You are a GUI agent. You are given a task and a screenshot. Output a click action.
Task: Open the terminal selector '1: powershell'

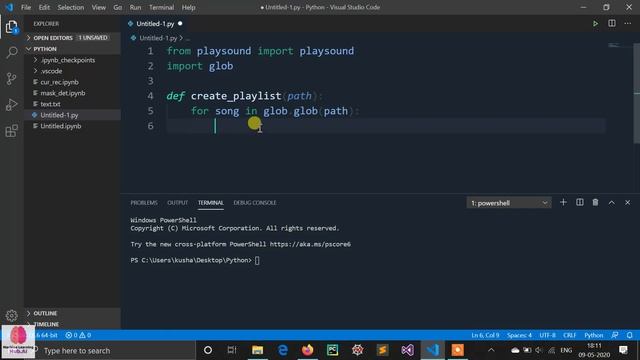509,203
